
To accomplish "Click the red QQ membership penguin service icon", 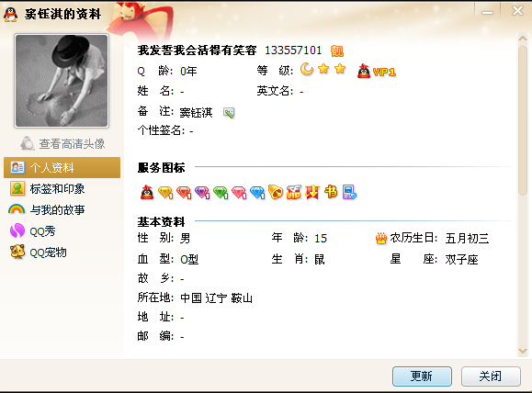I will click(x=147, y=192).
